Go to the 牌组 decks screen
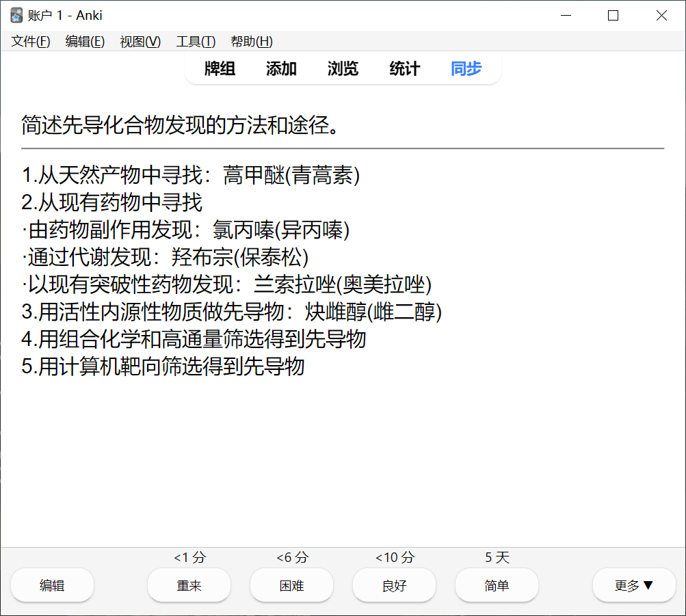Image resolution: width=686 pixels, height=616 pixels. tap(220, 68)
